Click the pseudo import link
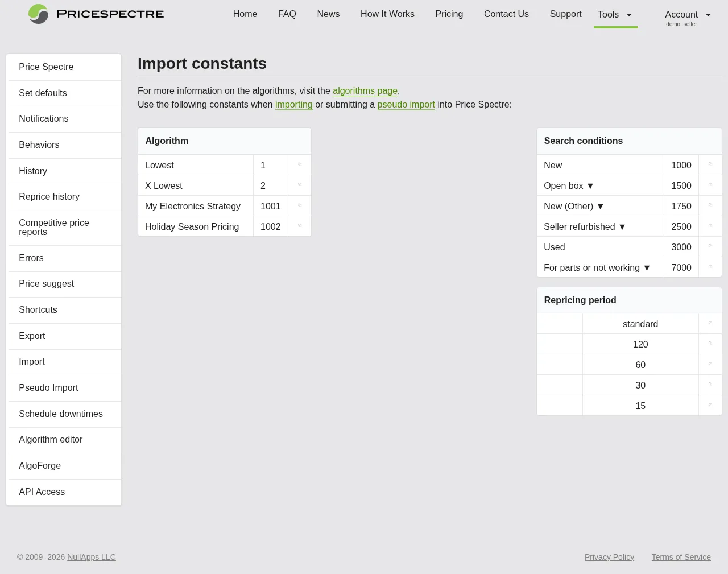 406,105
